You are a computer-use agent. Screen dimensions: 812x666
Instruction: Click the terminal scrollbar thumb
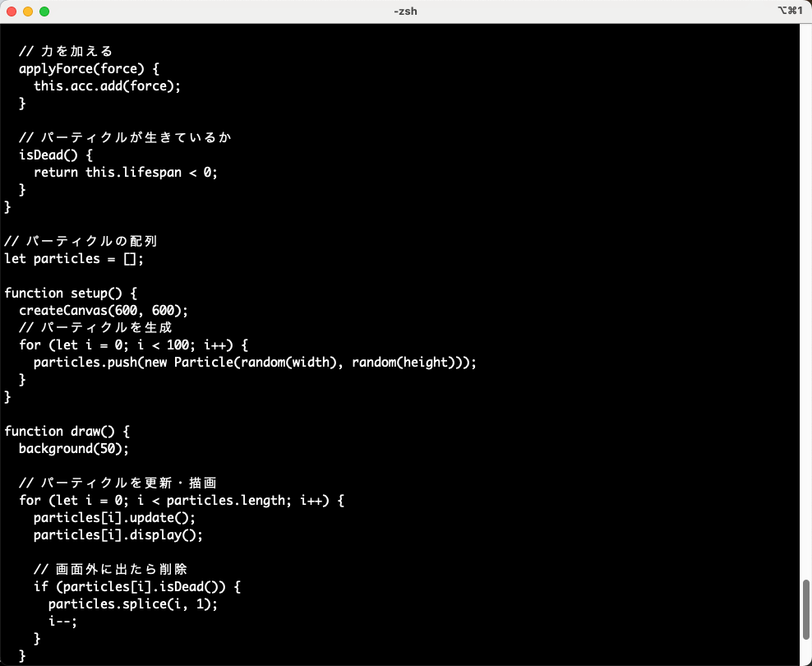[x=805, y=610]
